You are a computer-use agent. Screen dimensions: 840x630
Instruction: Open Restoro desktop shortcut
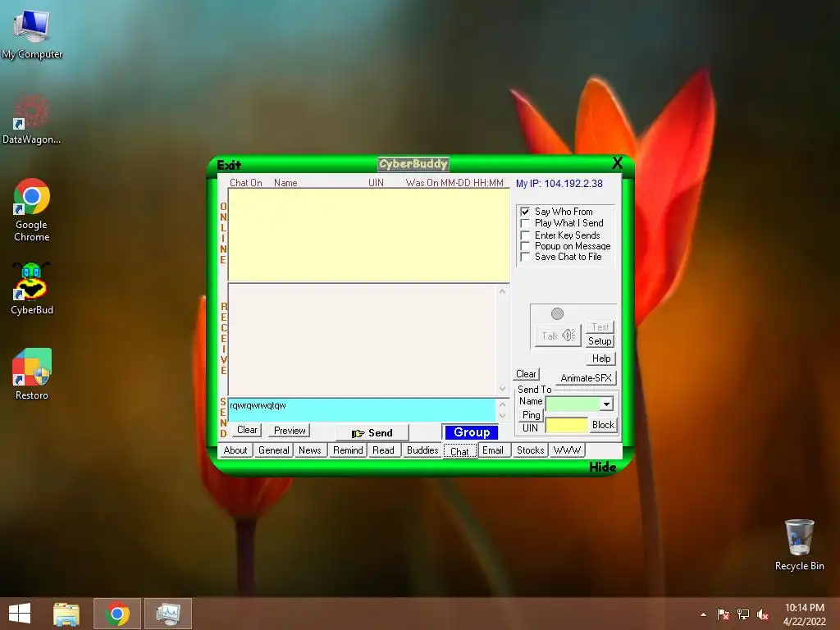[32, 374]
